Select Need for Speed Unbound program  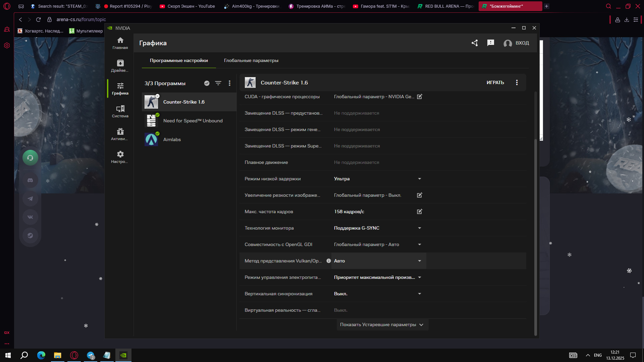(193, 121)
